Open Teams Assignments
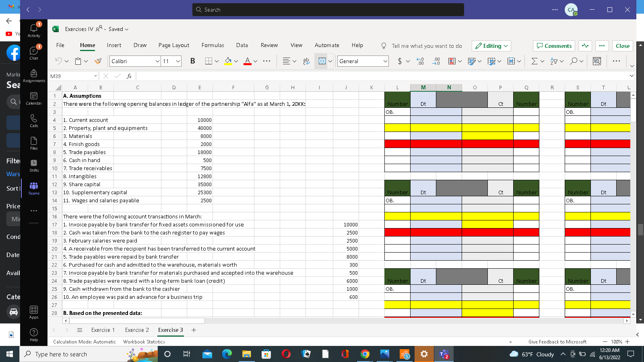Viewport: 644px width, 362px height. click(x=34, y=75)
